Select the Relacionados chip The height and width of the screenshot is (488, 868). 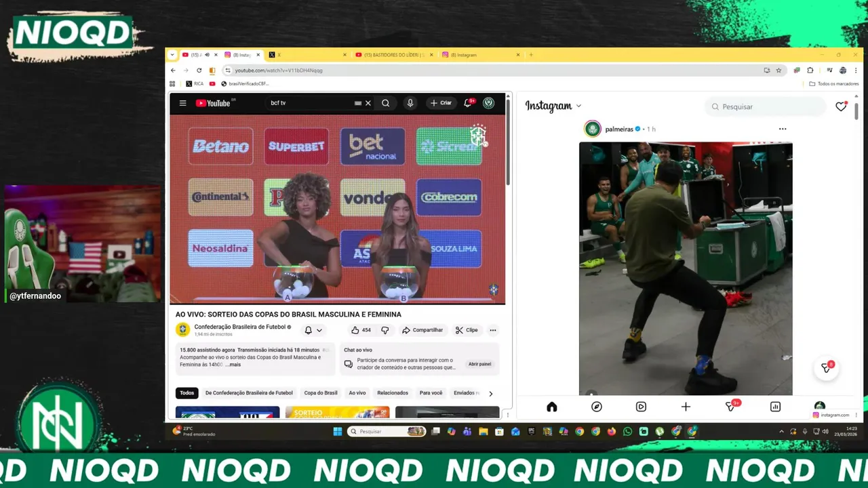[393, 393]
